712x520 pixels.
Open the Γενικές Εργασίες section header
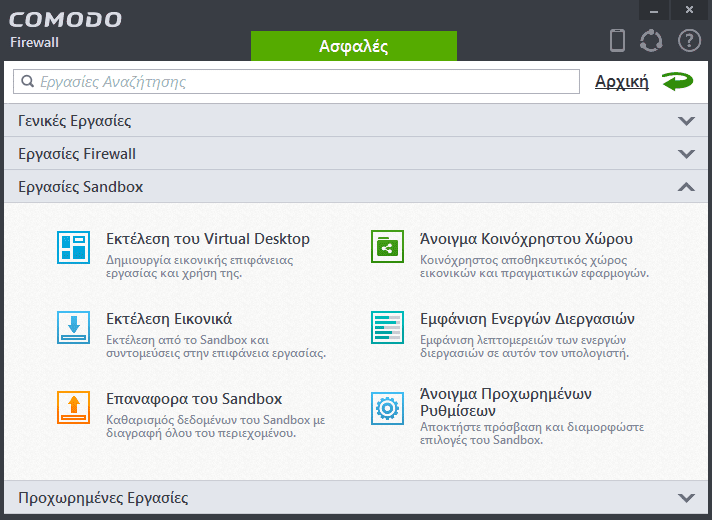[x=356, y=120]
